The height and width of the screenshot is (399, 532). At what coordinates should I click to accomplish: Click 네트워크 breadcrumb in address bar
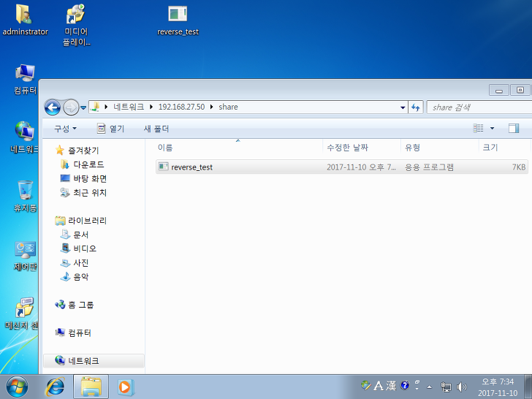point(129,107)
